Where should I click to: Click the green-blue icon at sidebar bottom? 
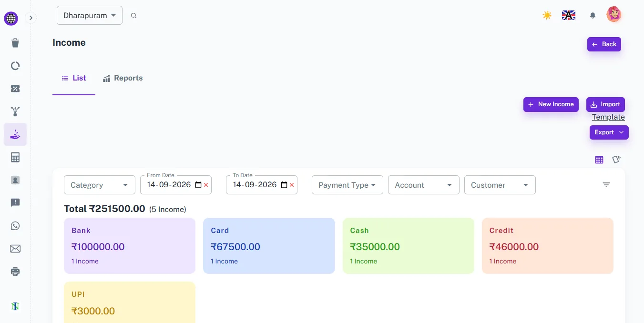click(x=15, y=306)
